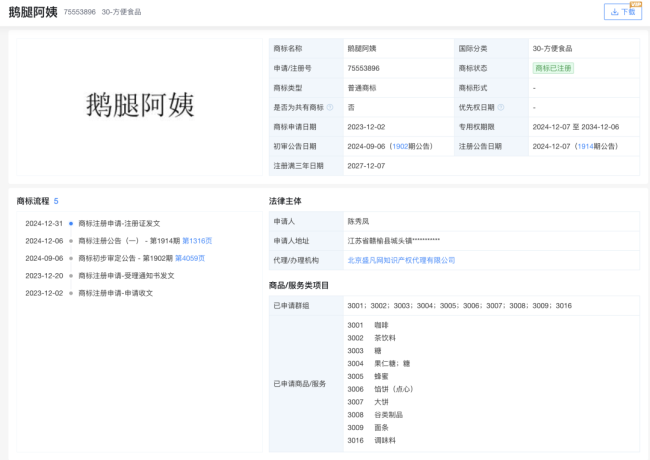Open the help icon beside 是否为共有商标
The image size is (650, 460).
coord(330,107)
